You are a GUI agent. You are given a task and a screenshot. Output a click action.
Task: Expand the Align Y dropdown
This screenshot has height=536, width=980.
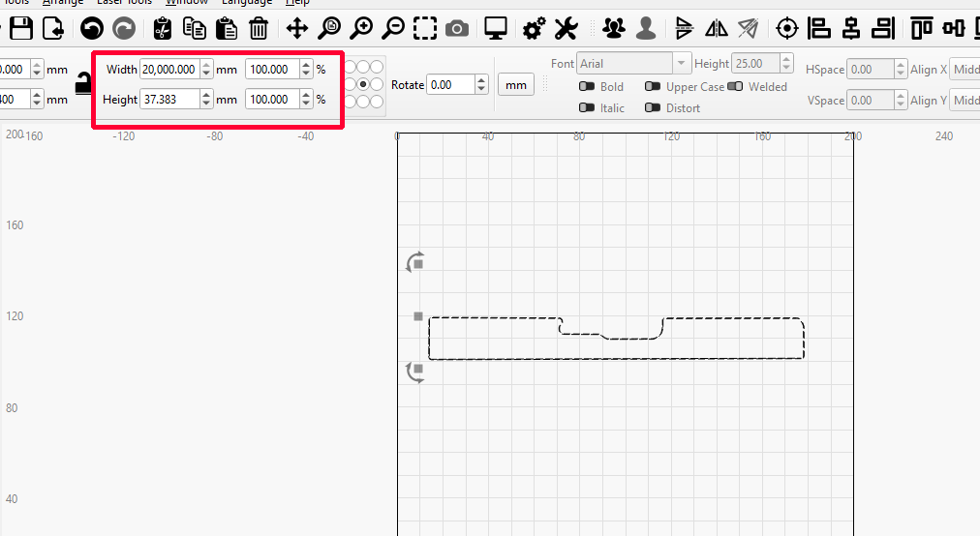pyautogui.click(x=965, y=101)
